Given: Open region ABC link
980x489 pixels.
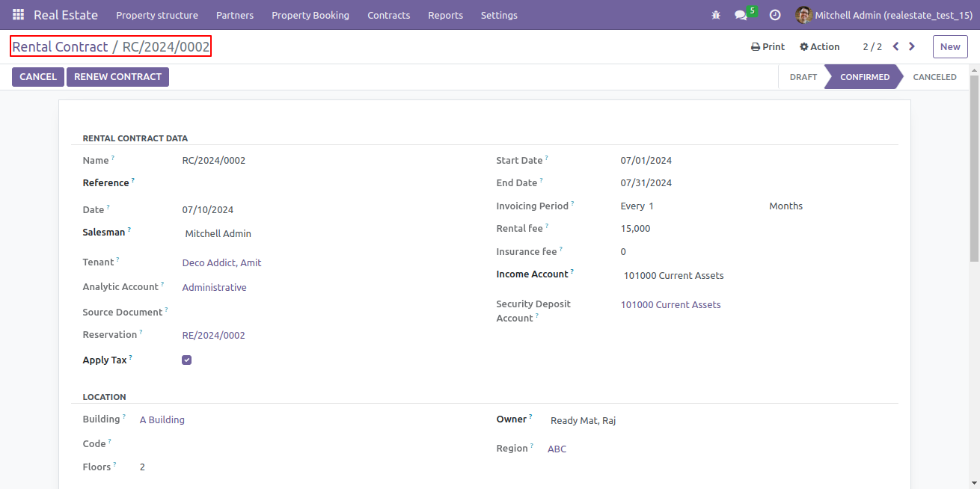Looking at the screenshot, I should point(557,449).
